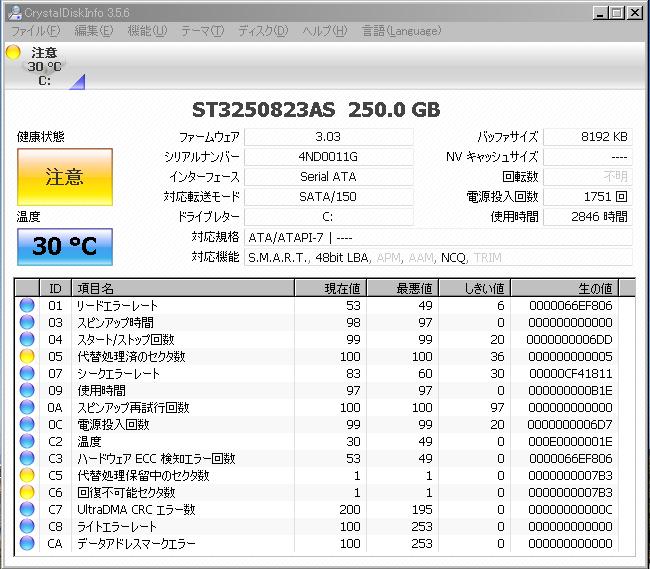This screenshot has height=569, width=650.
Task: Click yellow status icon for 05 代替処理済のセクタ数
Action: 27,356
